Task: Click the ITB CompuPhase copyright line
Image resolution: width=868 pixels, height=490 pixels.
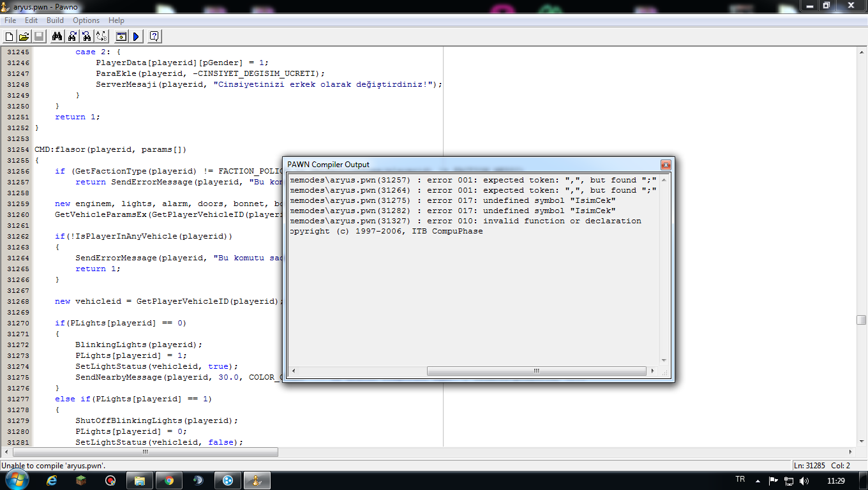Action: [386, 231]
